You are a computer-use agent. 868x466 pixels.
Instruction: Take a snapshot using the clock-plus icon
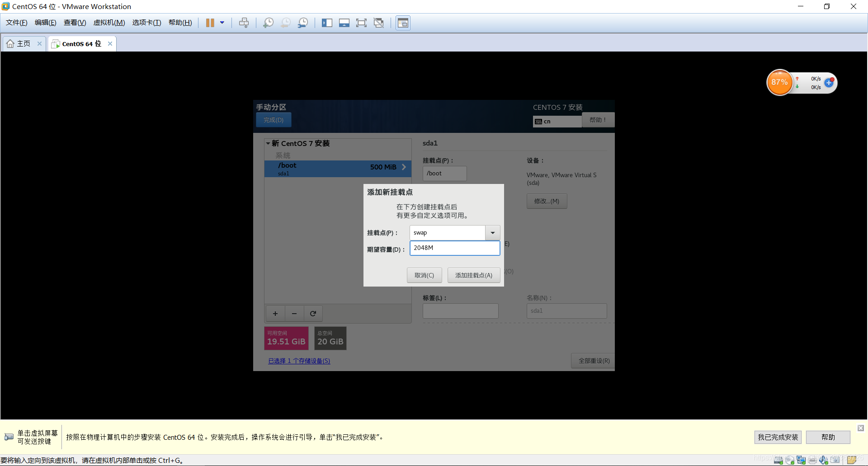[x=268, y=23]
